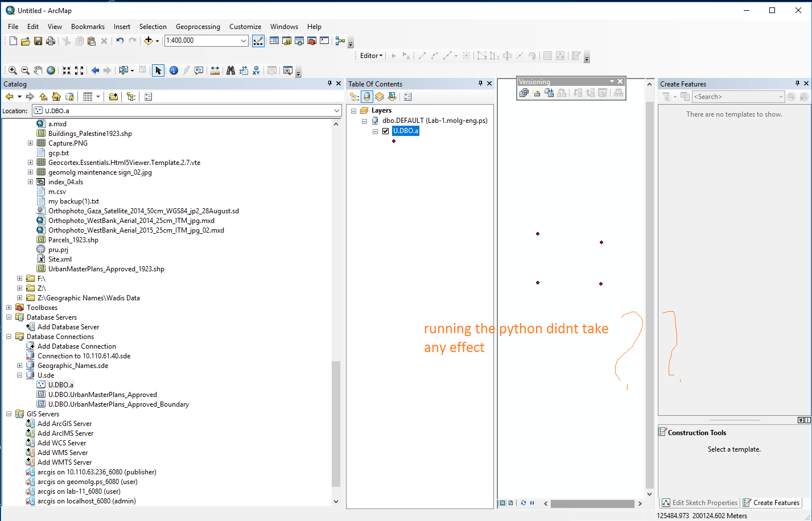Click Create New Version icon
The height and width of the screenshot is (521, 812).
pyautogui.click(x=537, y=93)
